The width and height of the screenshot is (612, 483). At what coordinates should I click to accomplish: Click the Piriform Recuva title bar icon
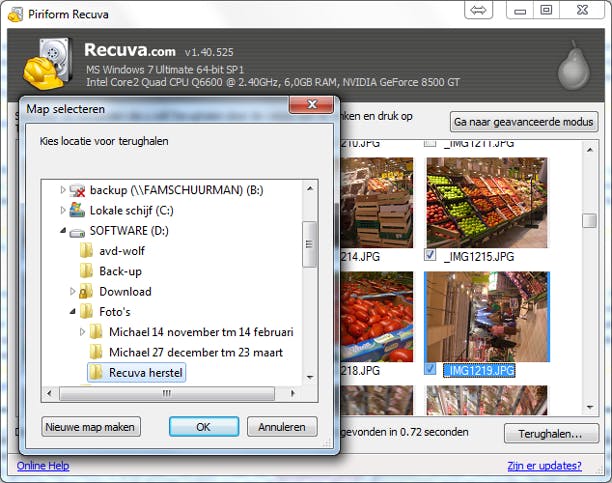pyautogui.click(x=15, y=15)
